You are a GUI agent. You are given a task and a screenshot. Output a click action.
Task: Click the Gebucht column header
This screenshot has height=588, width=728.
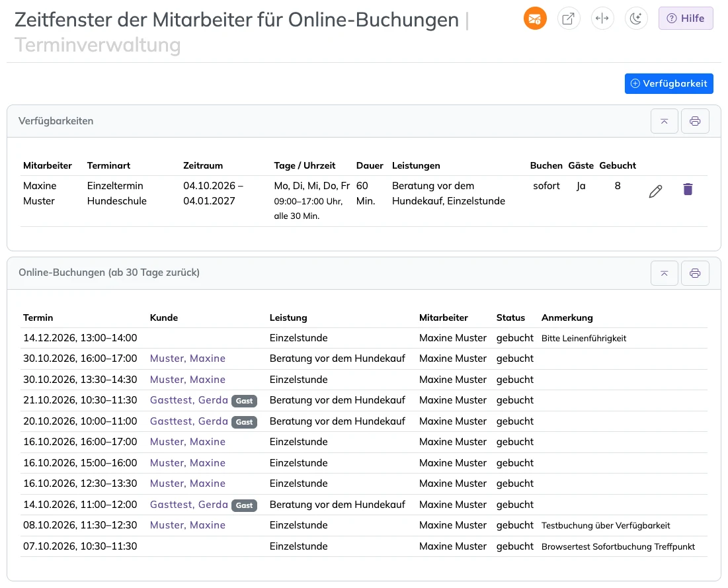(x=618, y=166)
